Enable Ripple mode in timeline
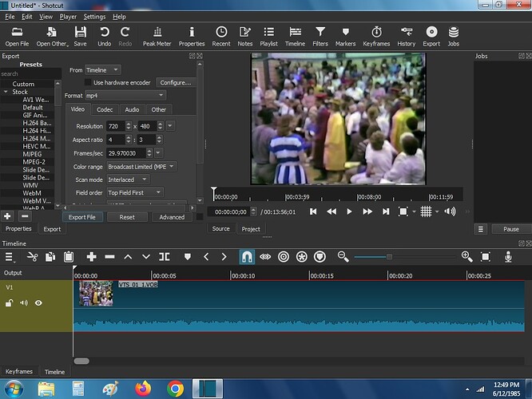Screen dimensions: 532x399 284,257
